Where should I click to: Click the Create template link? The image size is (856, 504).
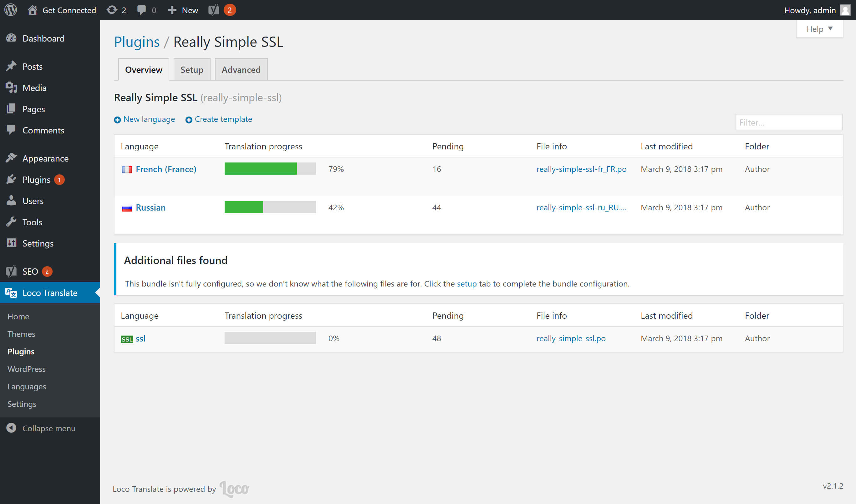[x=223, y=119]
